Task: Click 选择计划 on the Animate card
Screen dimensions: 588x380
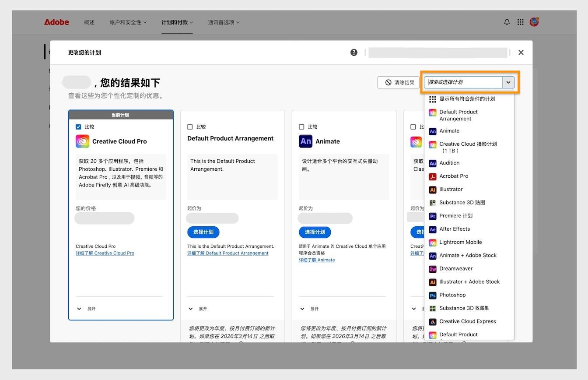Action: [x=315, y=232]
